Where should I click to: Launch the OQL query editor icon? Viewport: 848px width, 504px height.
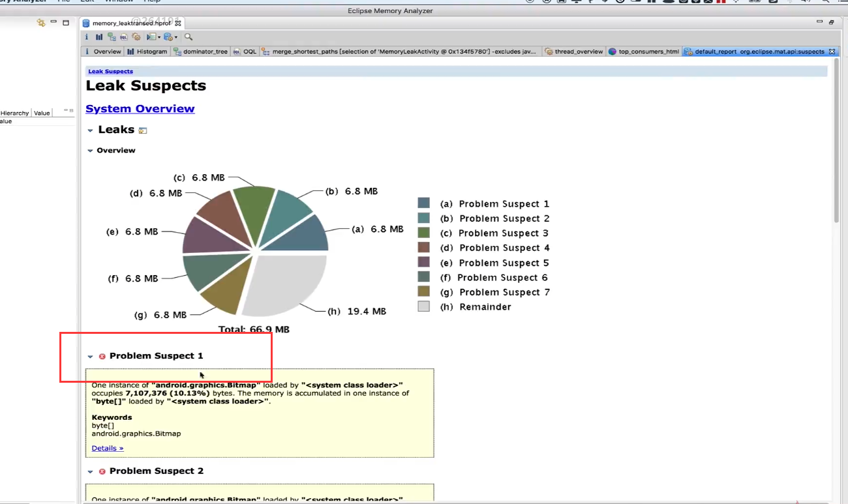click(x=124, y=37)
